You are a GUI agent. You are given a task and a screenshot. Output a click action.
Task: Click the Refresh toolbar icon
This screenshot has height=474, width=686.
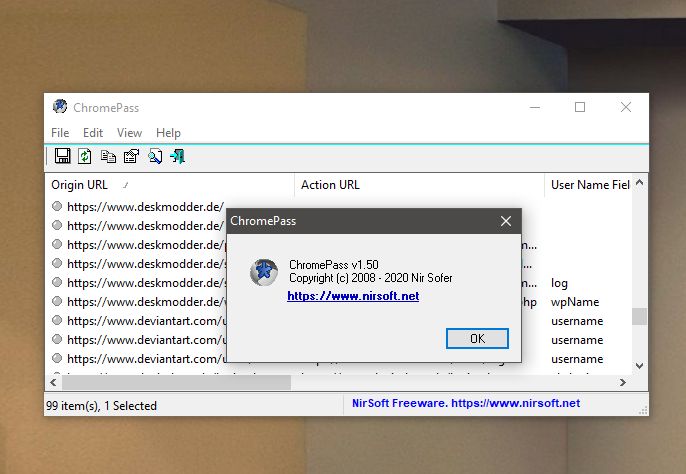[84, 156]
